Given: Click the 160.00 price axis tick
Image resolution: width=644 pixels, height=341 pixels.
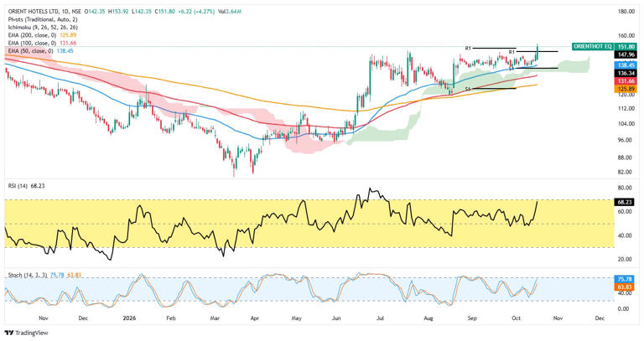Looking at the screenshot, I should click(x=626, y=35).
